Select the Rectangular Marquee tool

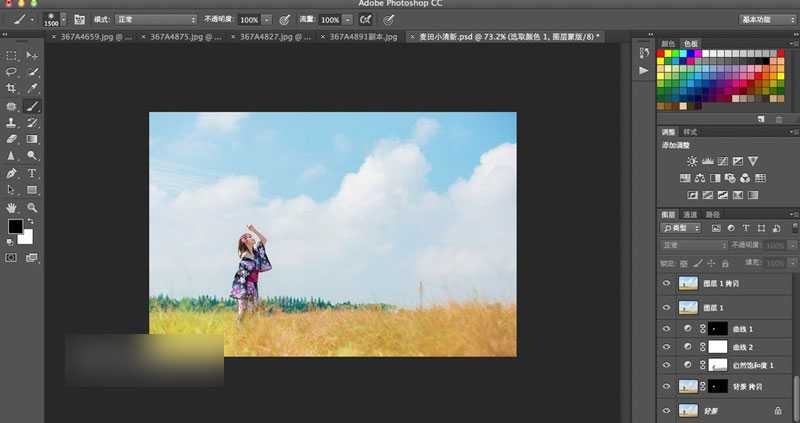point(12,55)
